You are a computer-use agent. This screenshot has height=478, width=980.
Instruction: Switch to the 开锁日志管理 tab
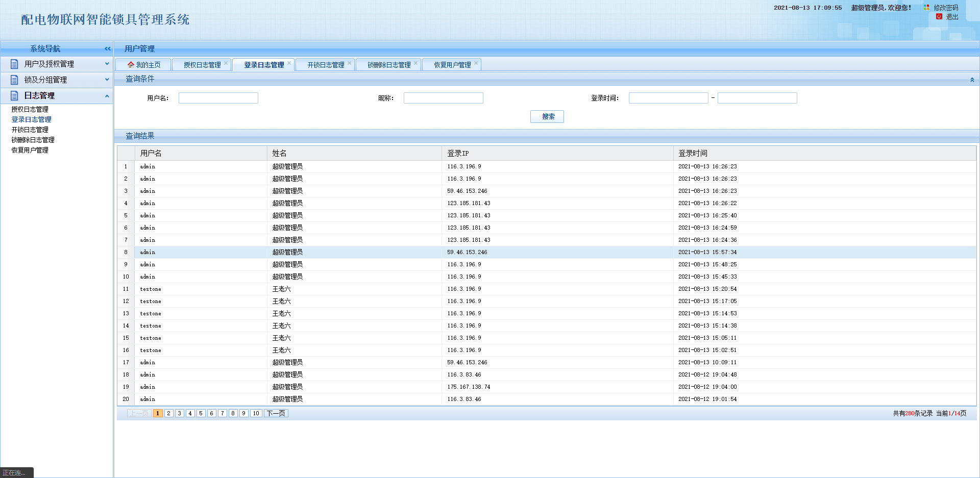326,65
